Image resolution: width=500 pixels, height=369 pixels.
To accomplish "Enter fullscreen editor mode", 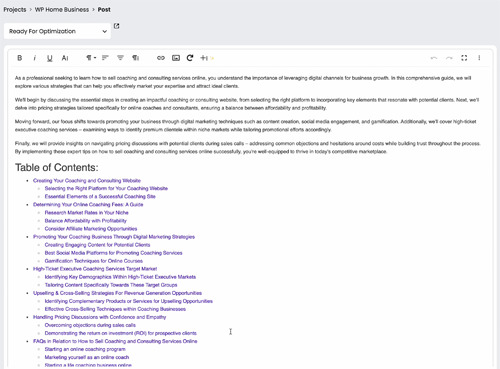I will 464,58.
